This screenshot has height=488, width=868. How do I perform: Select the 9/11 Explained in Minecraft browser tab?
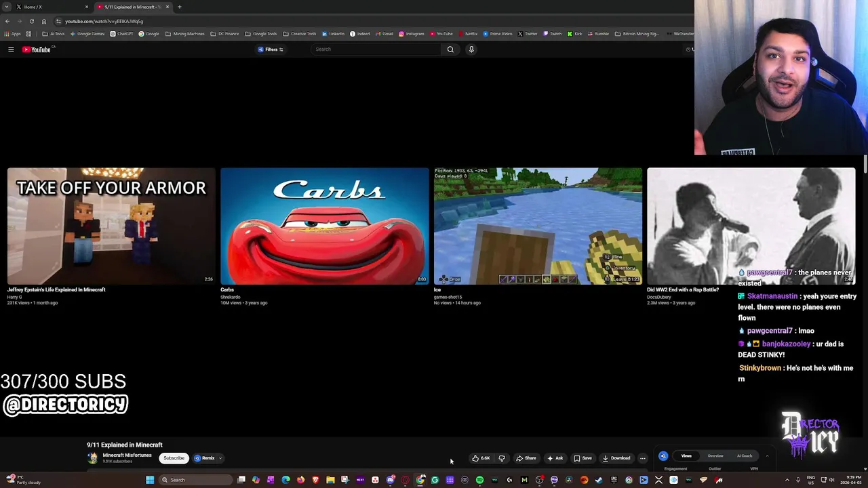132,7
